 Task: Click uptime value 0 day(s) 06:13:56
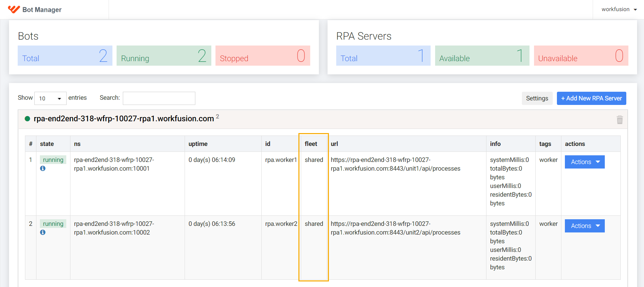point(212,224)
